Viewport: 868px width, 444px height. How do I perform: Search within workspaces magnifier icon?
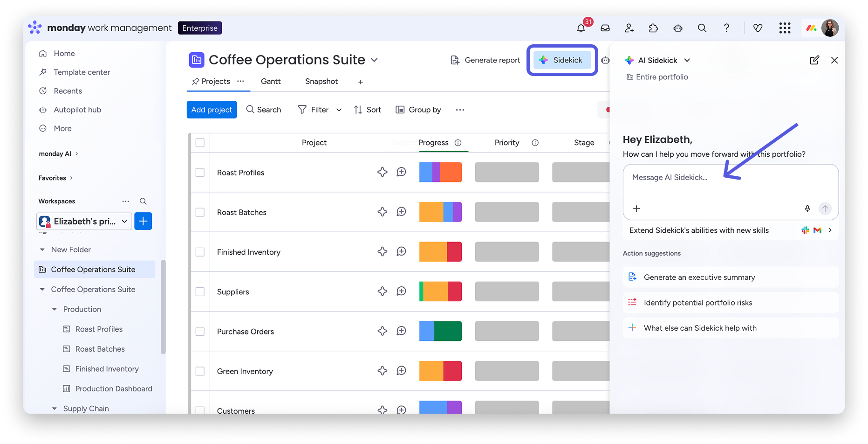click(143, 201)
